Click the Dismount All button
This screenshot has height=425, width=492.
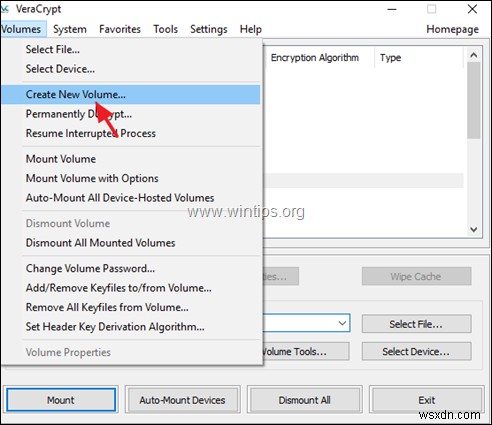[305, 400]
